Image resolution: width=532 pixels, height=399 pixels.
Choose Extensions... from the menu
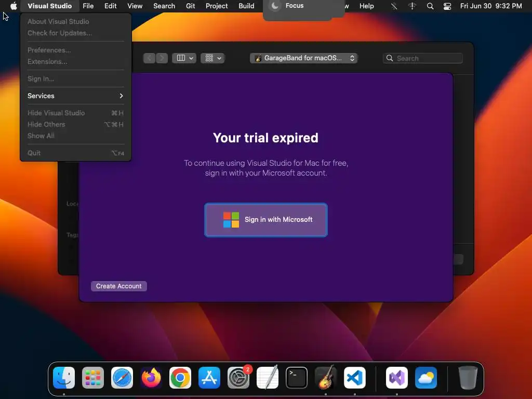tap(75, 61)
